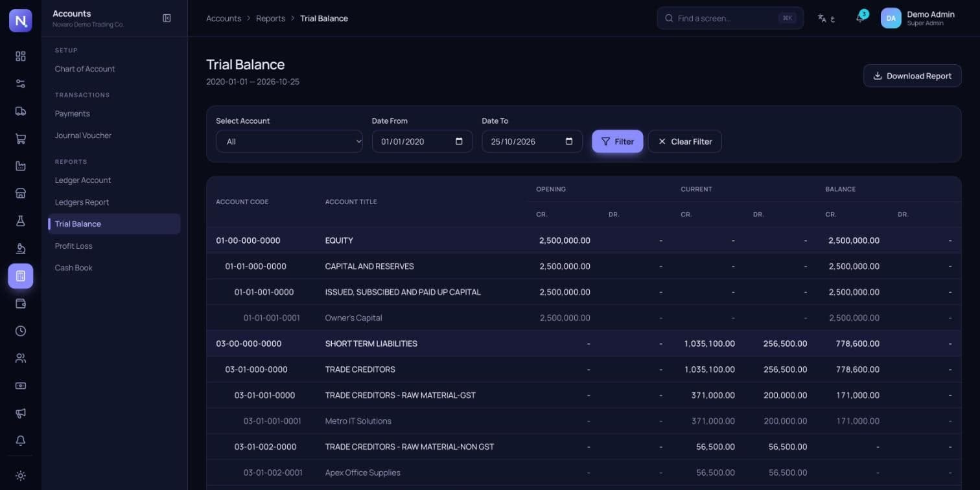
Task: Open the Payments menu item
Action: pyautogui.click(x=73, y=113)
